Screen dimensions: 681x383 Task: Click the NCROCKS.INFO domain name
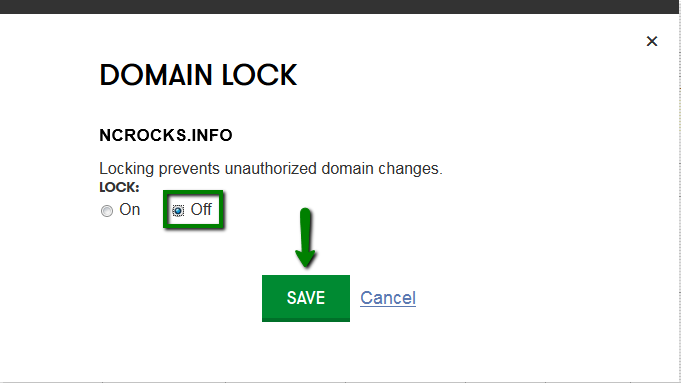(166, 135)
